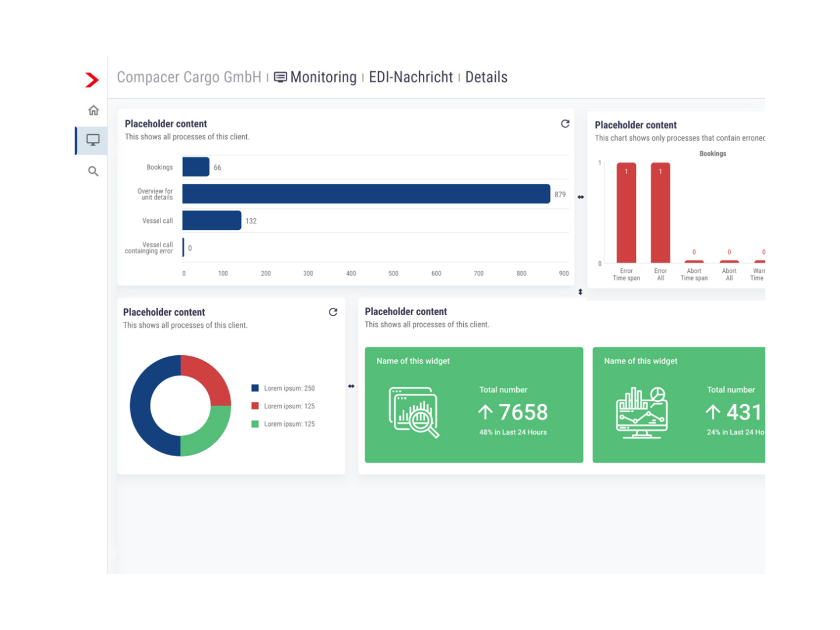Image resolution: width=840 pixels, height=630 pixels.
Task: Click the analytics magnifier icon in 7658 widget
Action: pyautogui.click(x=414, y=412)
